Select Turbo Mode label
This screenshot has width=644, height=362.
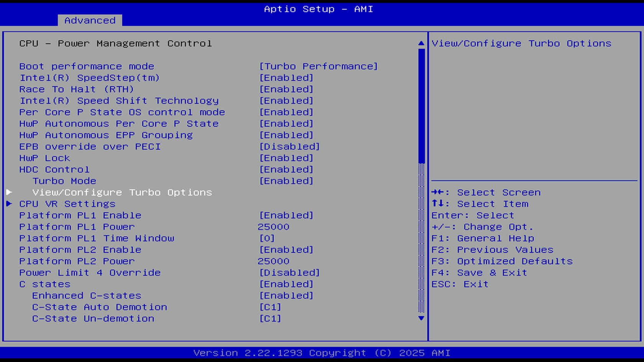point(64,181)
